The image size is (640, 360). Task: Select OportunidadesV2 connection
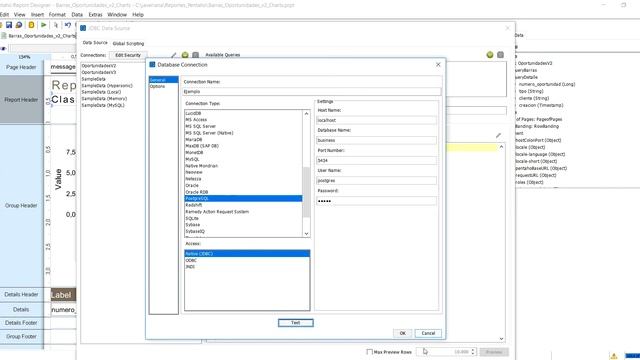pyautogui.click(x=99, y=66)
